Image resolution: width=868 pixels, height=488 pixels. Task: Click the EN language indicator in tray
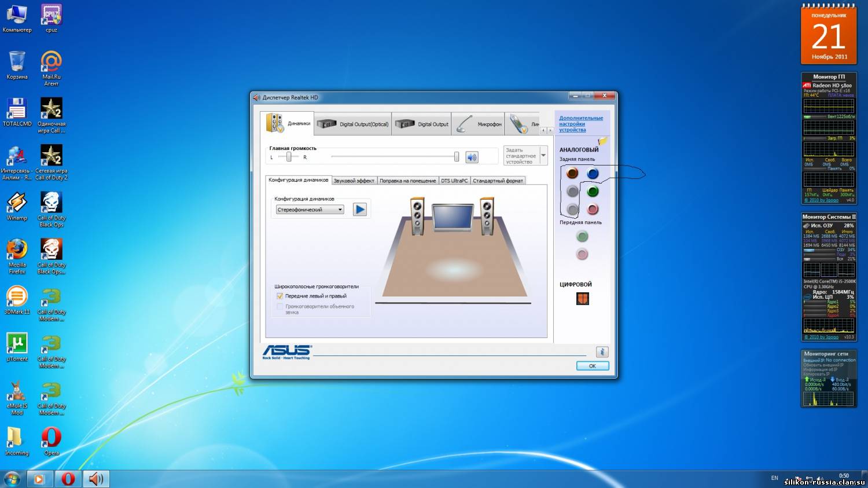774,478
